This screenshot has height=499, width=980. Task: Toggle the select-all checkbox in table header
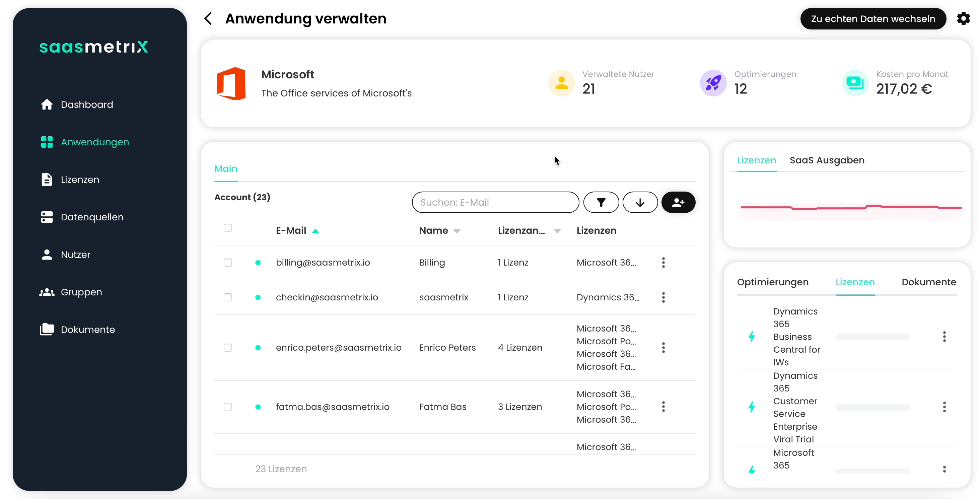(227, 228)
